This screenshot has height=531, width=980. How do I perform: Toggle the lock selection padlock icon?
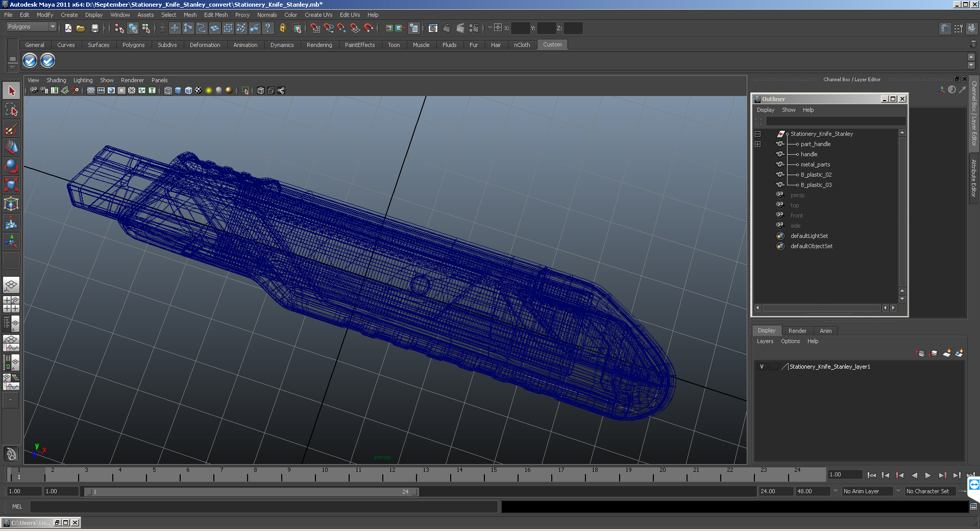282,28
